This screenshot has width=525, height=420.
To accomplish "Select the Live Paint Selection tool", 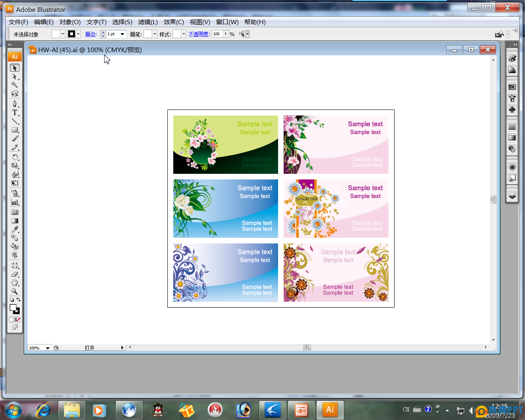I will point(15,255).
